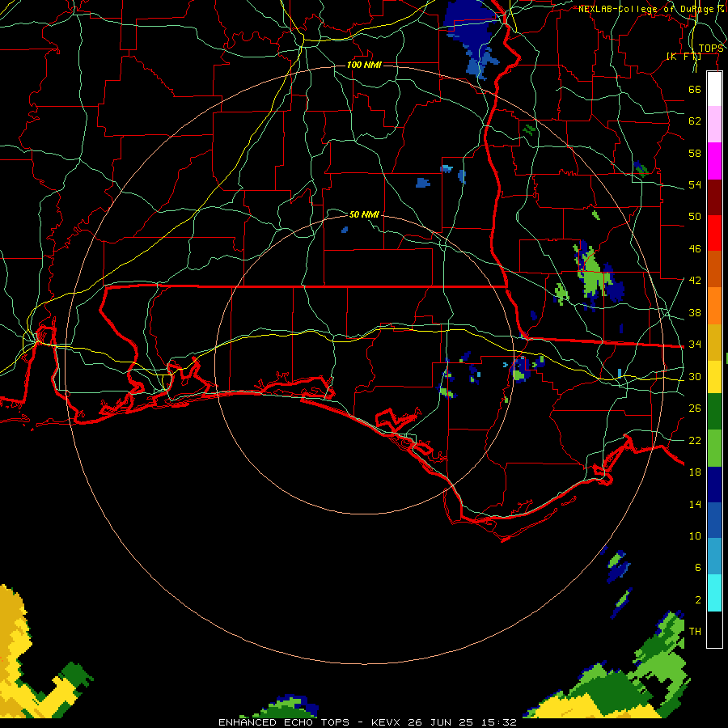Click the dark red (maroon) legend swatch

pyautogui.click(x=714, y=197)
